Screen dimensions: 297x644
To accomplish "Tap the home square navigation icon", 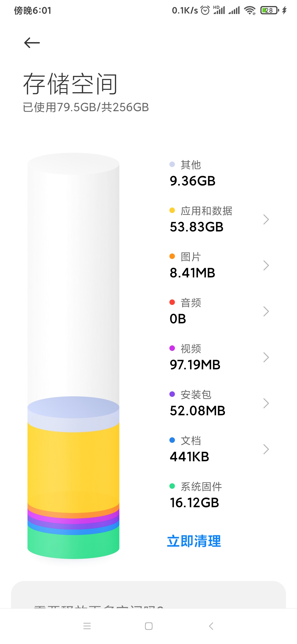I will (x=149, y=626).
